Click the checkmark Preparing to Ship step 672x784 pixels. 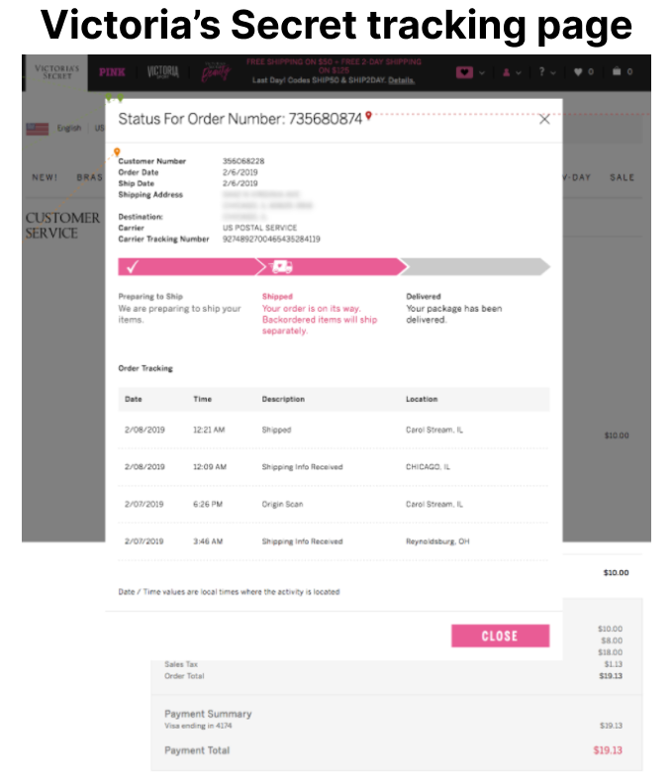pos(133,267)
